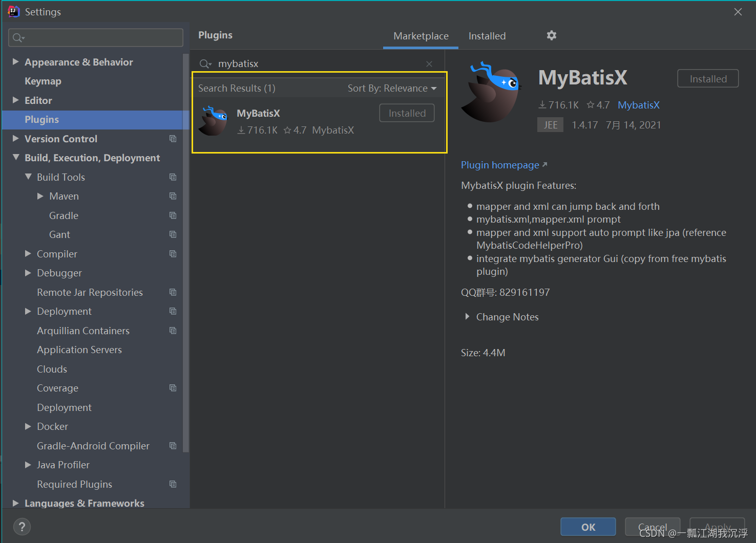Click MyBatisX bird icon in search results
756x543 pixels.
(213, 121)
